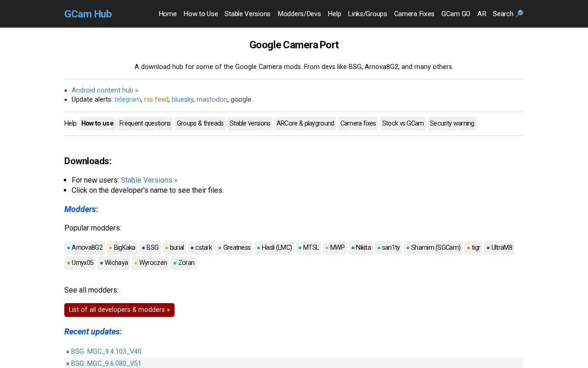Screen dimensions: 588x368
Task: Follow the Android content hub link
Action: click(x=105, y=90)
